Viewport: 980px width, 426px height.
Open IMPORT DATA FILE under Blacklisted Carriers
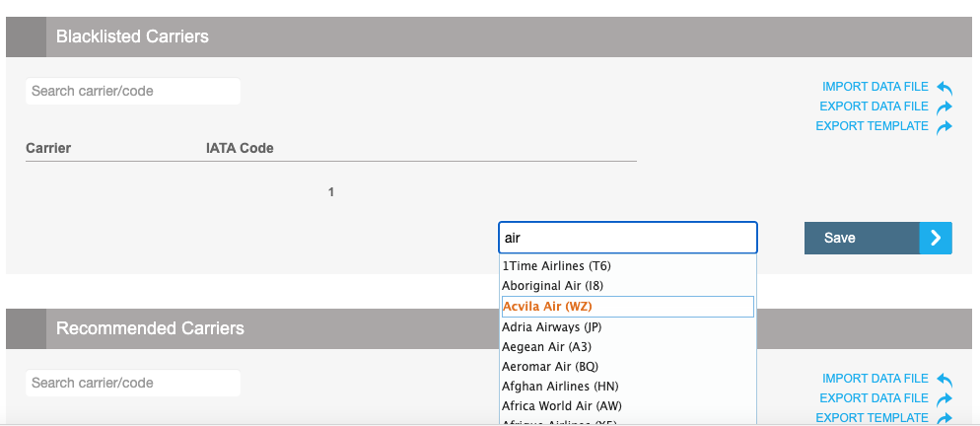click(875, 87)
